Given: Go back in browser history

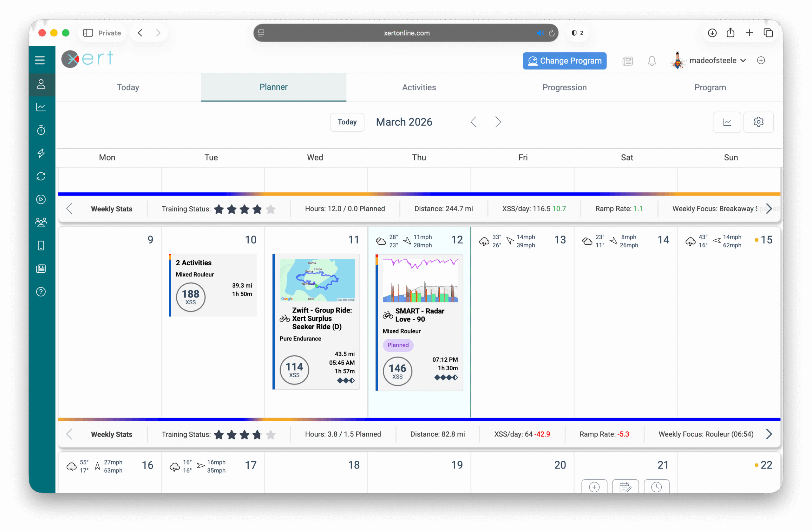Looking at the screenshot, I should 140,33.
